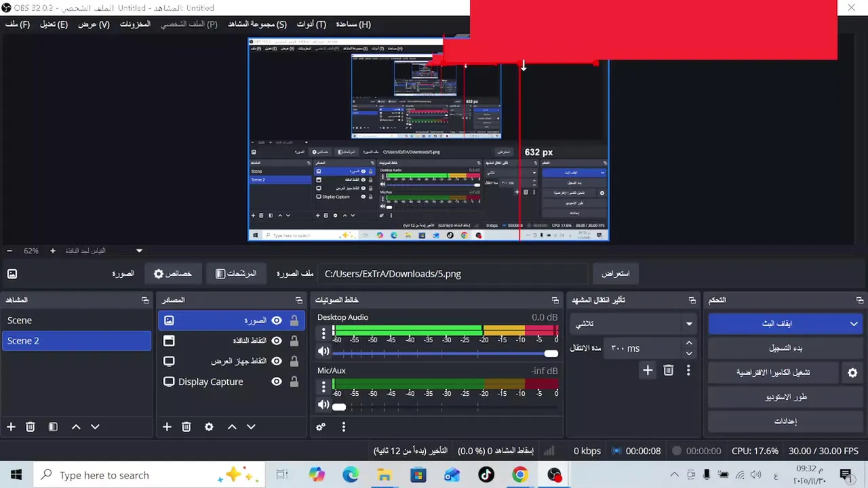868x488 pixels.
Task: Decrease transition duration with down arrow
Action: click(x=689, y=353)
